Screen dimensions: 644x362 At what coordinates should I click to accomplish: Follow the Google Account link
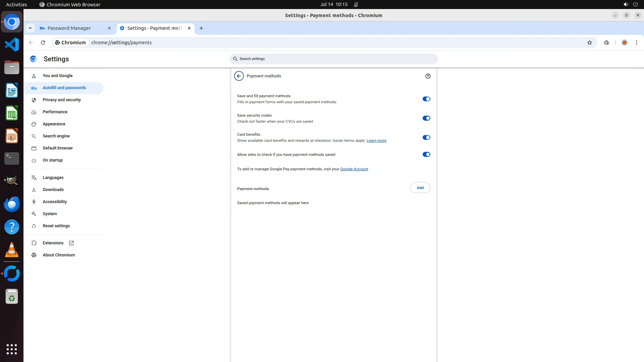[x=354, y=169]
